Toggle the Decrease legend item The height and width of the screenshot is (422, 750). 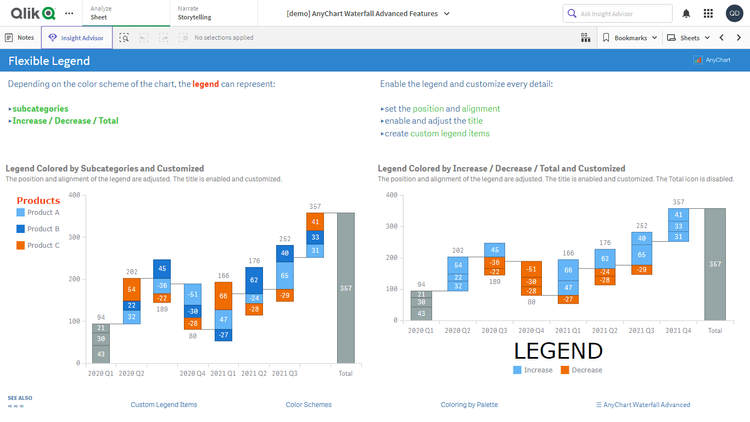(x=580, y=370)
